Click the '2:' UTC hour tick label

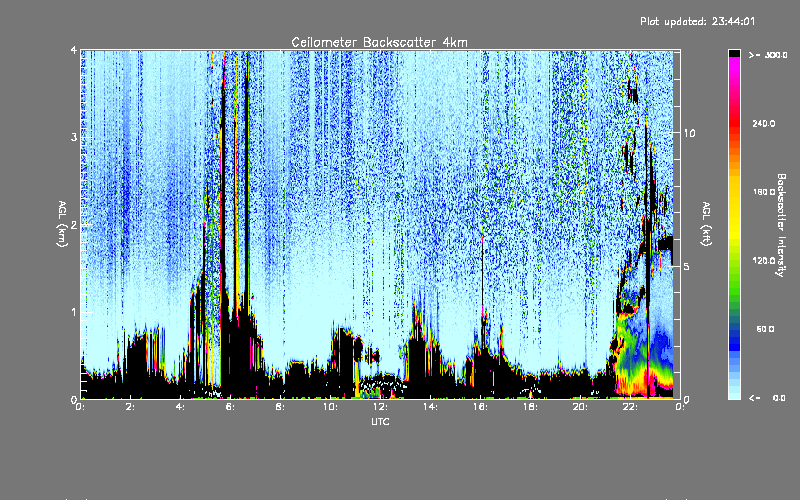click(130, 407)
